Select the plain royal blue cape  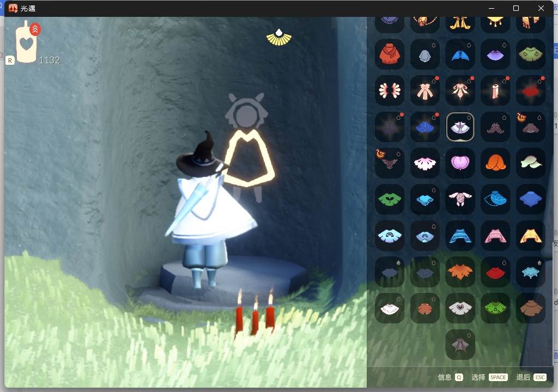(x=531, y=200)
